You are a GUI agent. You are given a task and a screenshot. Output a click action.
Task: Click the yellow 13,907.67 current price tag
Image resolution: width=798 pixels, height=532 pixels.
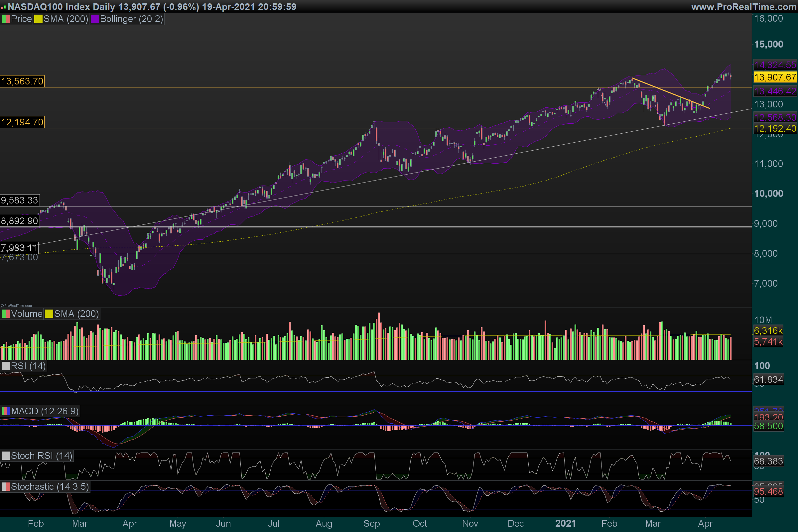tap(775, 77)
